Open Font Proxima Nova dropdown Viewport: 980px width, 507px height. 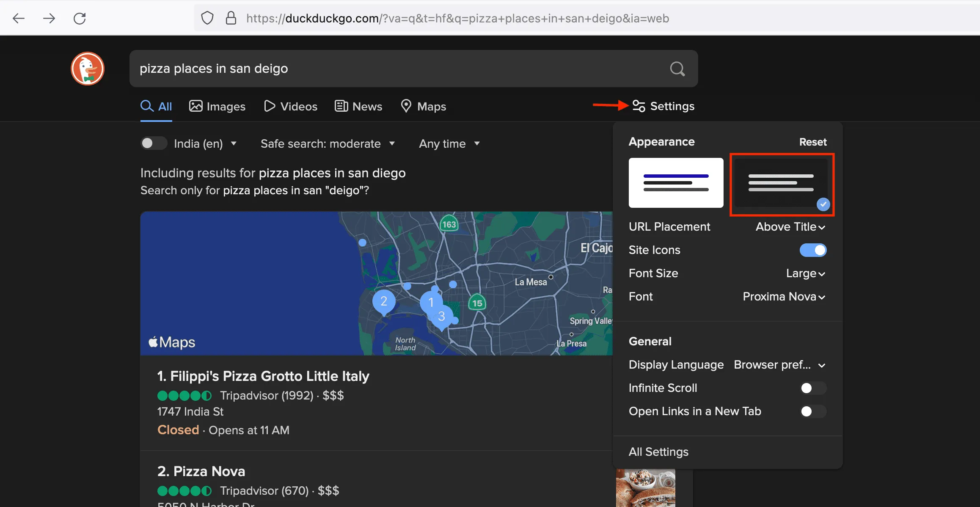(x=784, y=297)
